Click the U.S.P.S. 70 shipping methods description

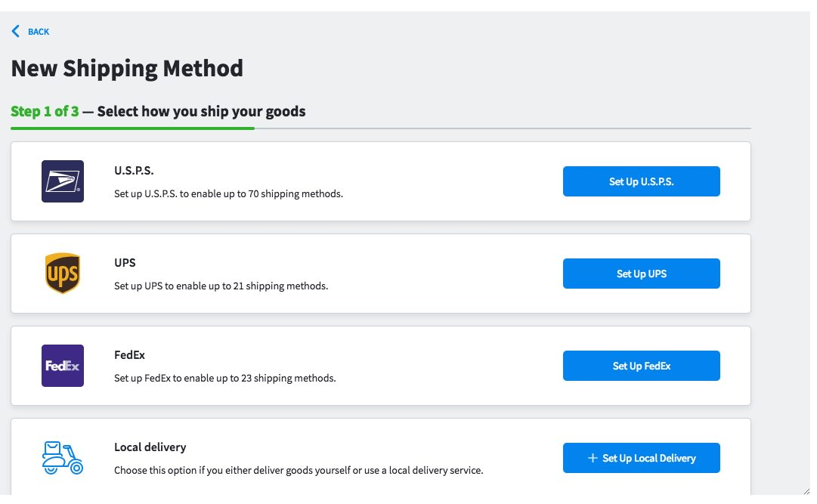228,194
